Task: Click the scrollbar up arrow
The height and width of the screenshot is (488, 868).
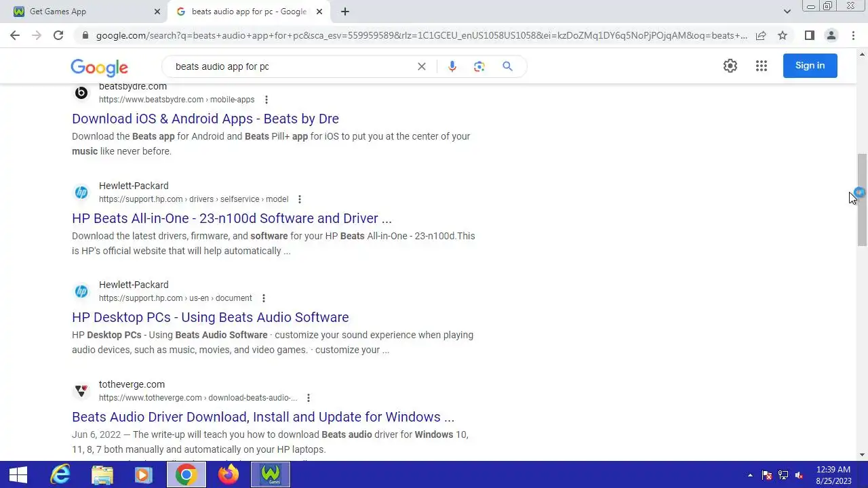Action: tap(862, 53)
